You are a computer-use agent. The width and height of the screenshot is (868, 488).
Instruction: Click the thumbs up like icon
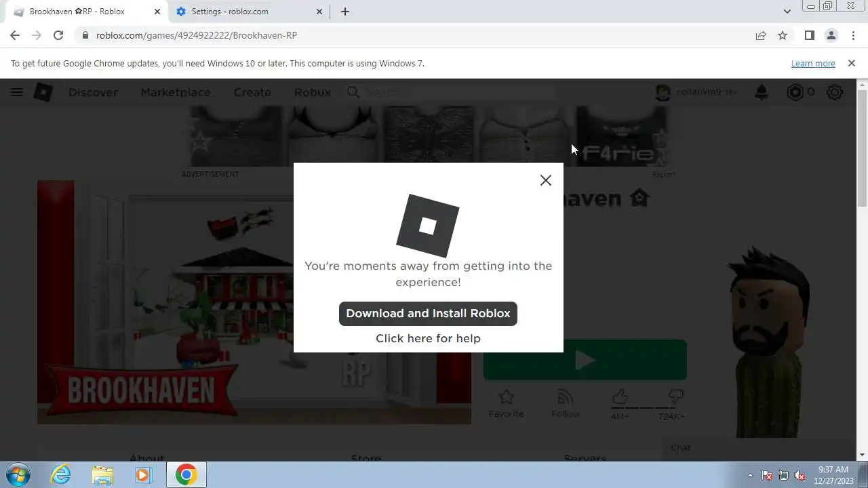coord(620,396)
